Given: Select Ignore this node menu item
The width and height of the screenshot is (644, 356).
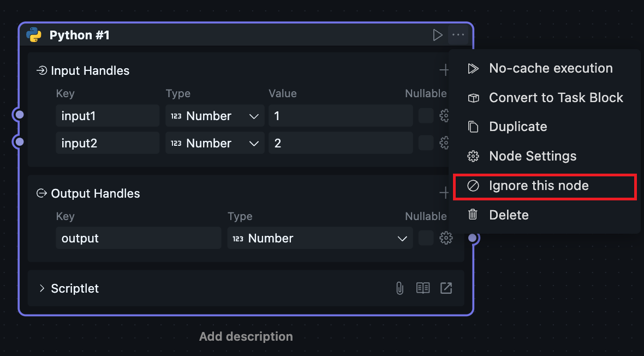Looking at the screenshot, I should 538,186.
